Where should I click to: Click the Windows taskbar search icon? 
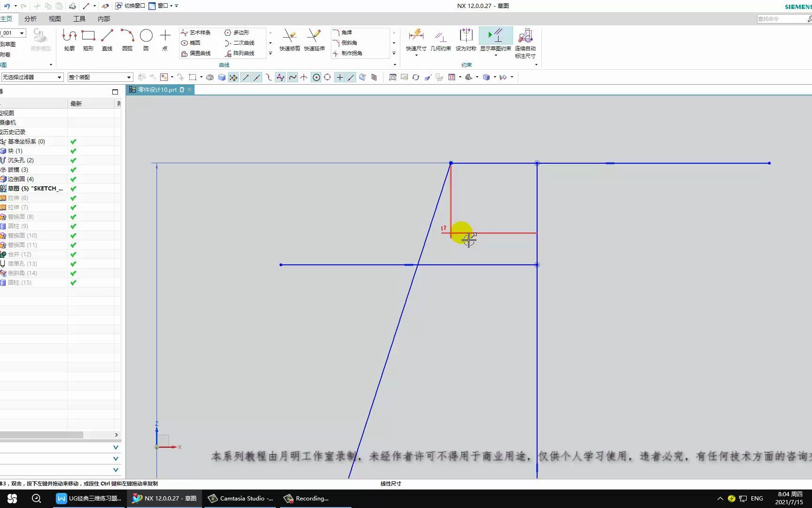(36, 499)
